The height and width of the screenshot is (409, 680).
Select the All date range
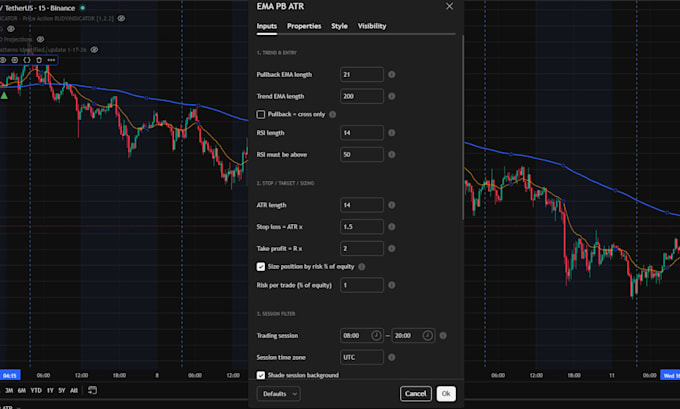click(74, 391)
